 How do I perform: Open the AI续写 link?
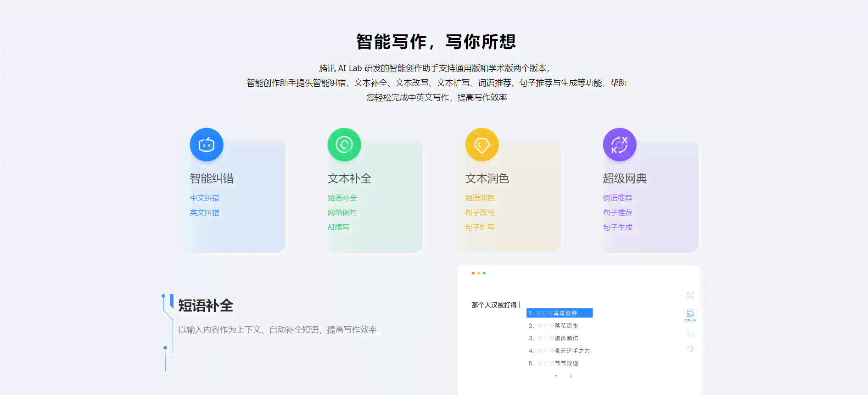[x=338, y=227]
